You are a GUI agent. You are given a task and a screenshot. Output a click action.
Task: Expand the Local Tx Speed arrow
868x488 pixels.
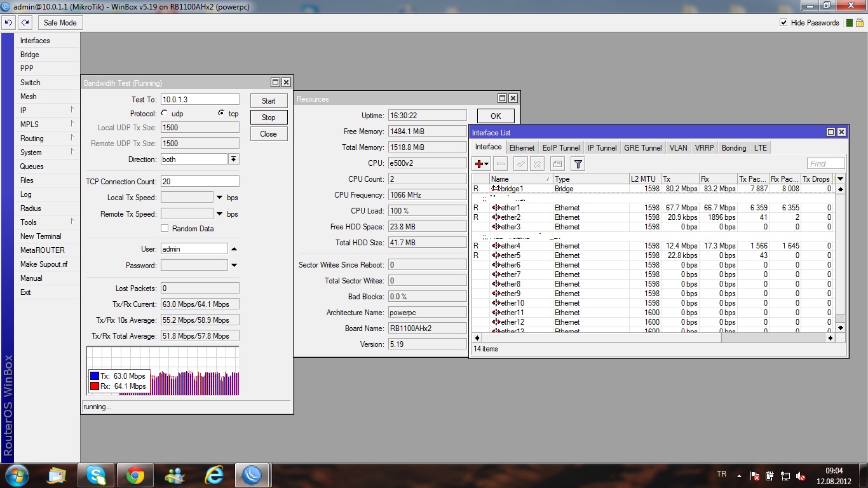tap(220, 198)
